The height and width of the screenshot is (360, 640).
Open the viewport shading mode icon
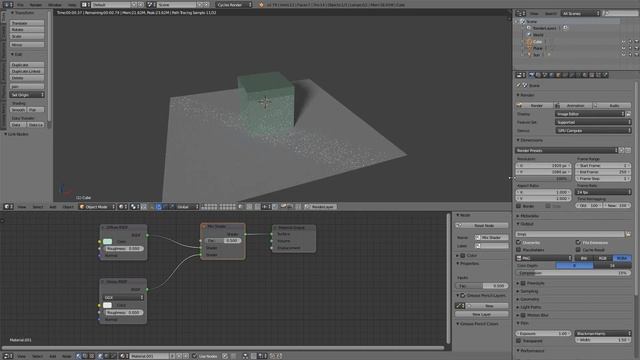[122, 207]
